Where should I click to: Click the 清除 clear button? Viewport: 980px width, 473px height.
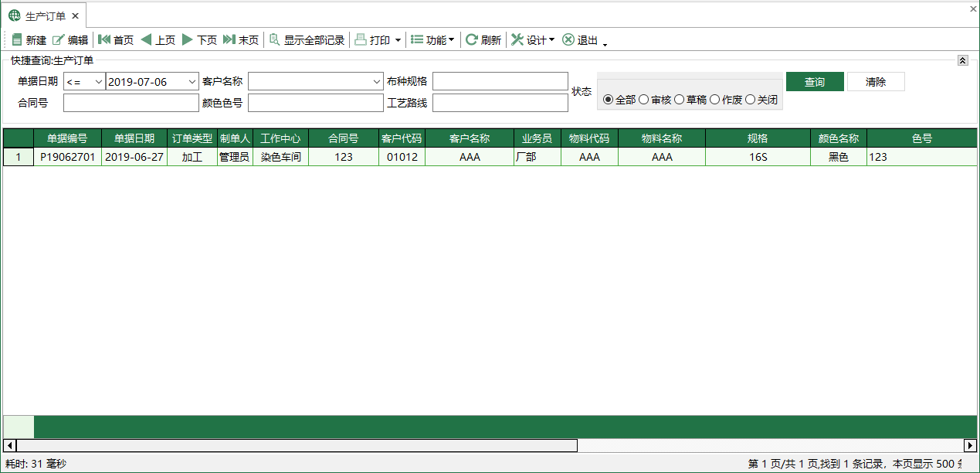click(x=876, y=82)
